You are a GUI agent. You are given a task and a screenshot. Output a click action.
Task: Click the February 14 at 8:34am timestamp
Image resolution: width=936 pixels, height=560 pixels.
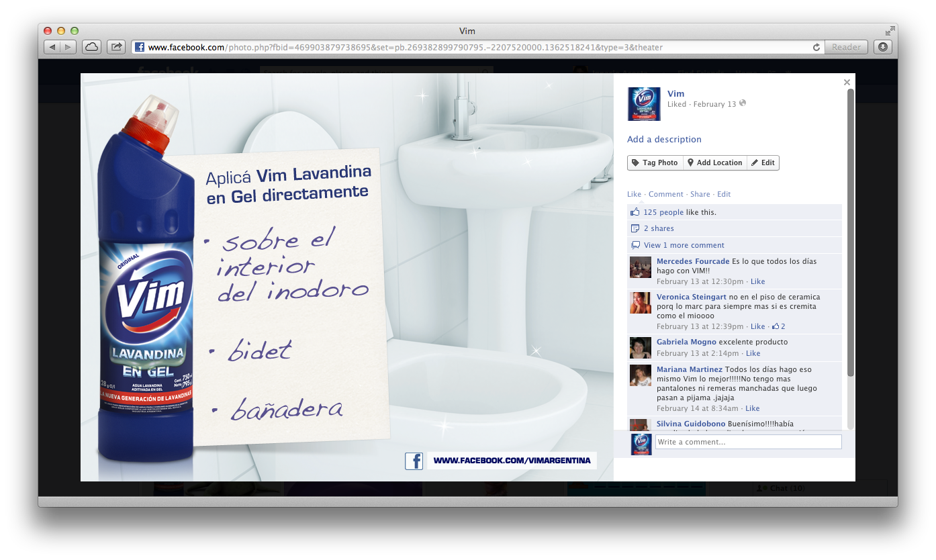pyautogui.click(x=698, y=408)
